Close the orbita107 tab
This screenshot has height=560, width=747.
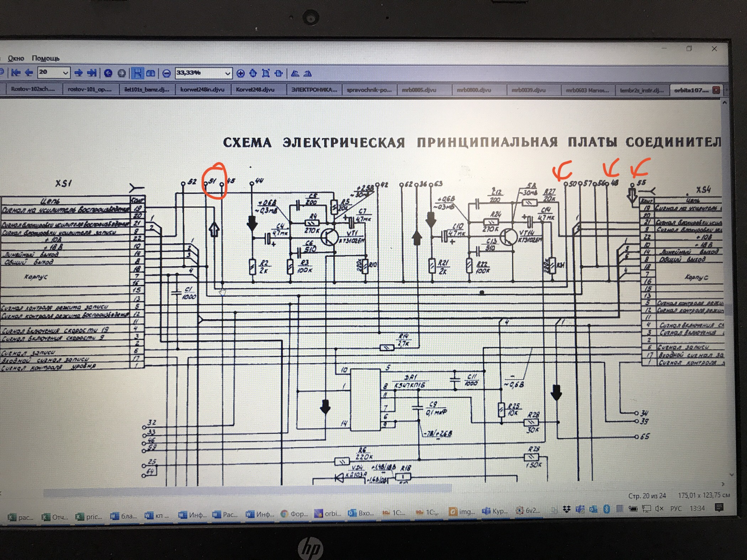pos(716,91)
